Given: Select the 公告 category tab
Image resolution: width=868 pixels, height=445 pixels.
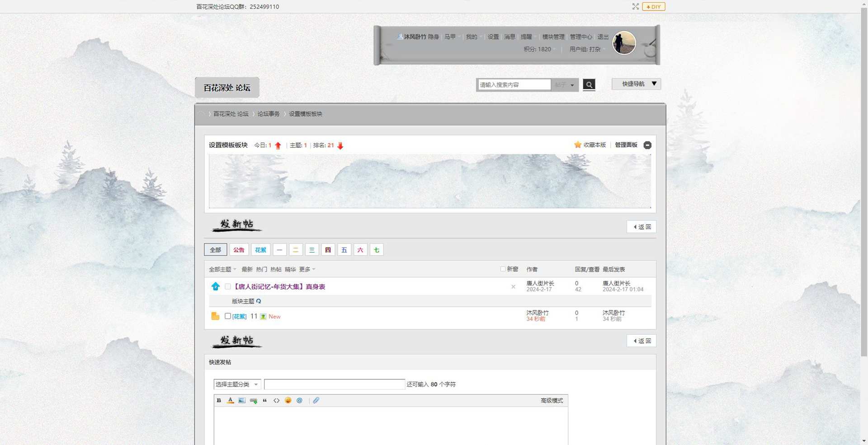Looking at the screenshot, I should [239, 250].
